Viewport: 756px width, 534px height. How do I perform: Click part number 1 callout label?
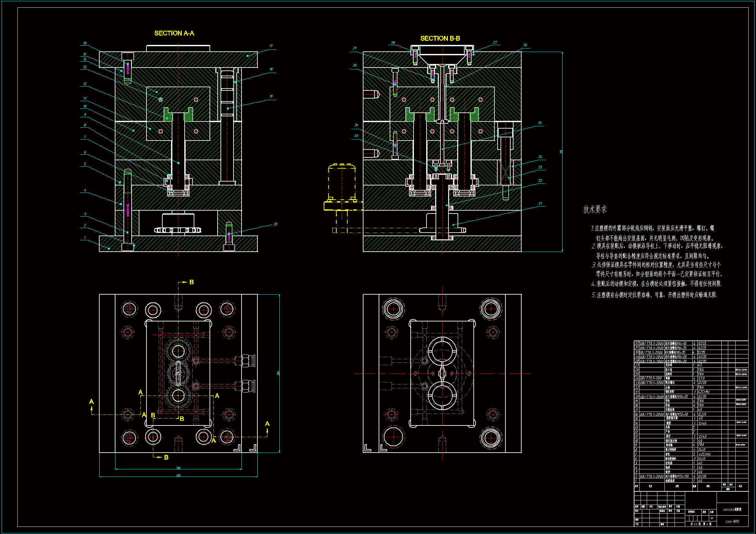tap(85, 238)
